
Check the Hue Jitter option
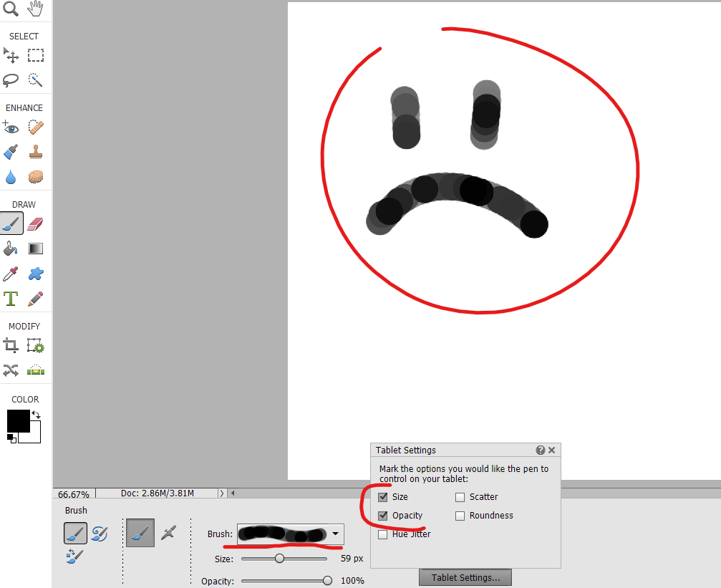(382, 534)
